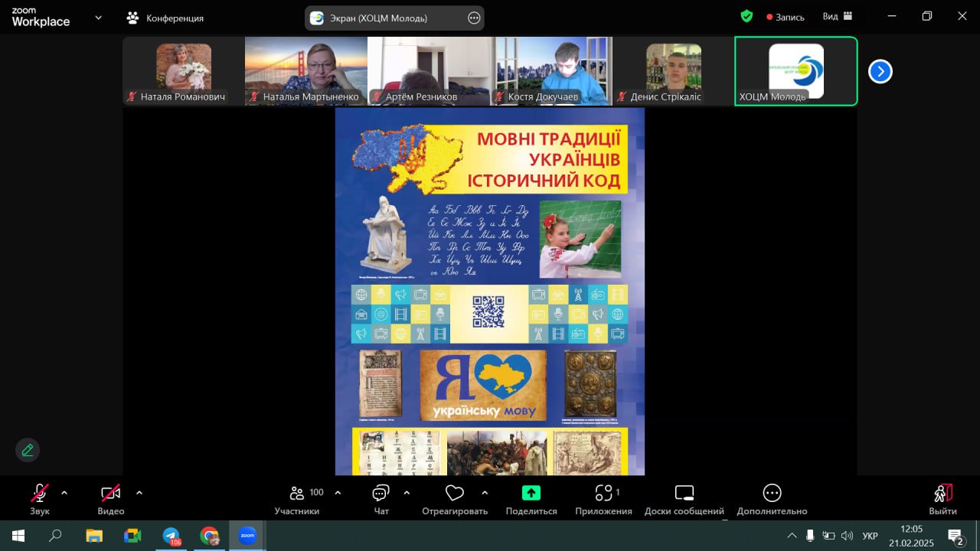The height and width of the screenshot is (551, 980).
Task: Open the Zoom Workplace dropdown chevron
Action: tap(98, 18)
